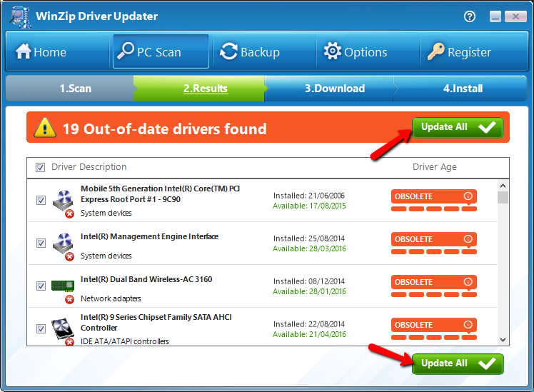Open the Options gear menu
Screen dimensions: 534x392
[355, 51]
